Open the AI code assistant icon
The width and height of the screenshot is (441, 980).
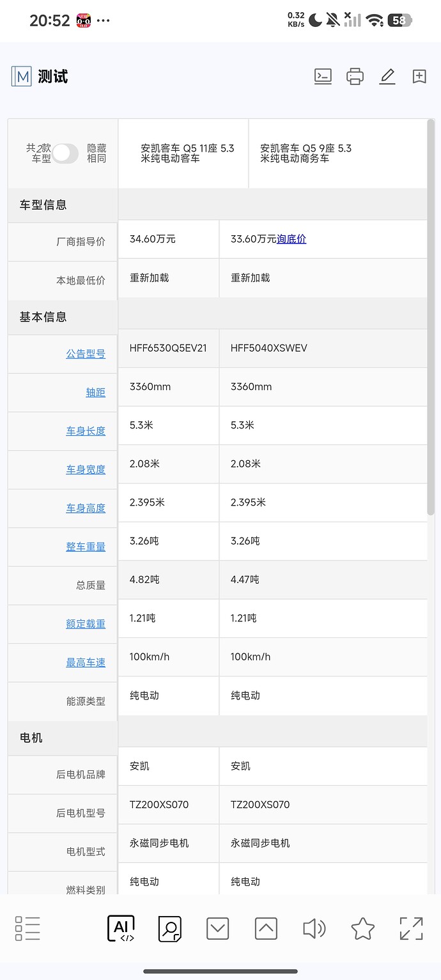click(x=121, y=928)
